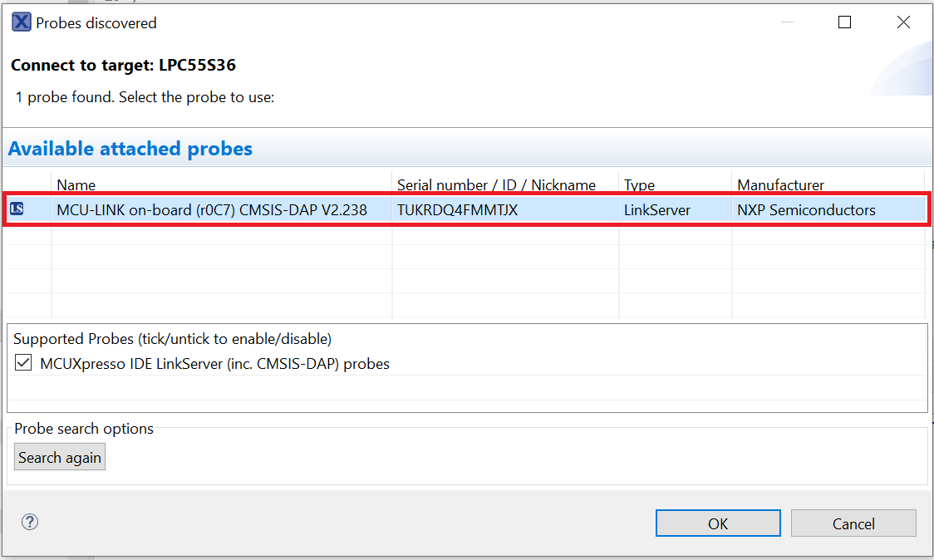Image resolution: width=934 pixels, height=560 pixels.
Task: Click the MCUXpresso window title icon
Action: pos(21,22)
